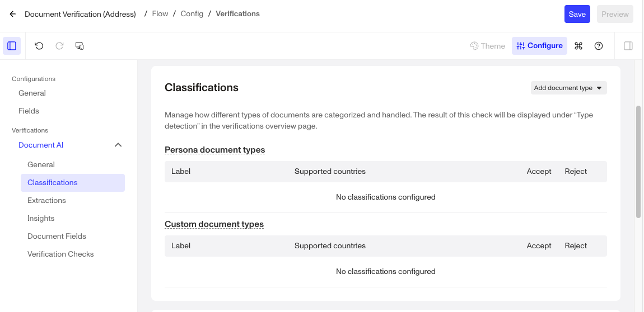Click the Custom document types heading
Image resolution: width=644 pixels, height=312 pixels.
coord(214,224)
